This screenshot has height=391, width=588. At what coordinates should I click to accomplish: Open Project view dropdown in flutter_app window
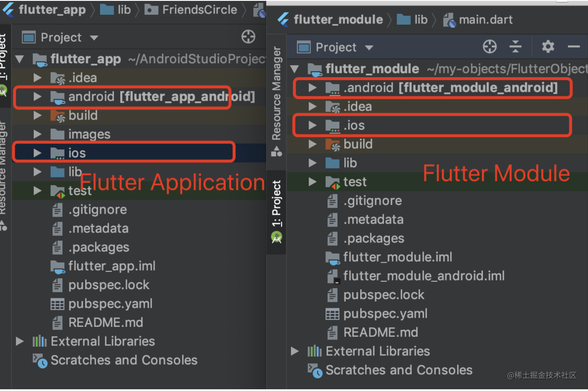point(94,38)
